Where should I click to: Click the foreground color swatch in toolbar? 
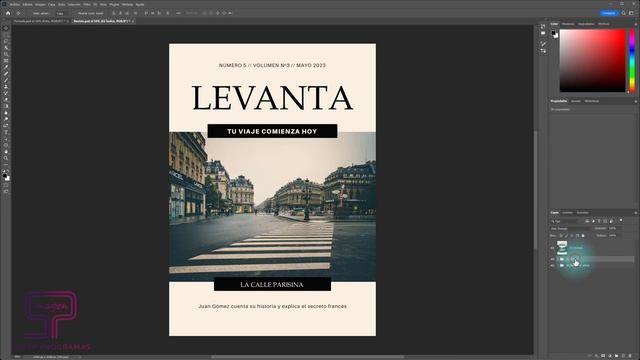[4, 175]
